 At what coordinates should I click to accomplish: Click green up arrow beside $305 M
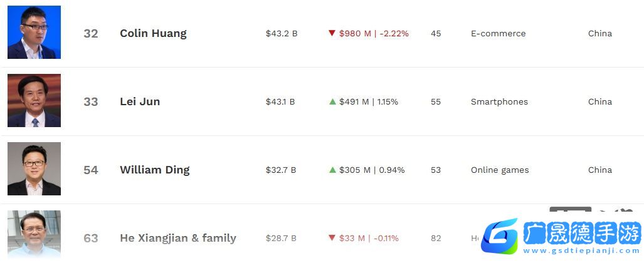click(333, 170)
